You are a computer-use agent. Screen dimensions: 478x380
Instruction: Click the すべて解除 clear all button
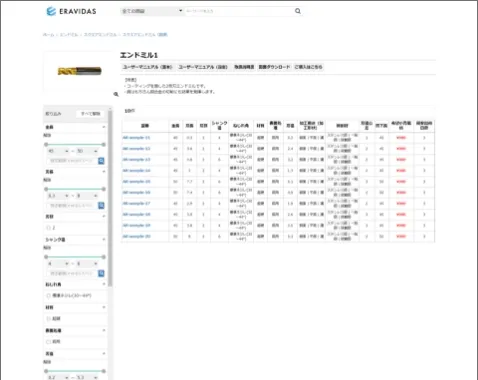coord(90,114)
